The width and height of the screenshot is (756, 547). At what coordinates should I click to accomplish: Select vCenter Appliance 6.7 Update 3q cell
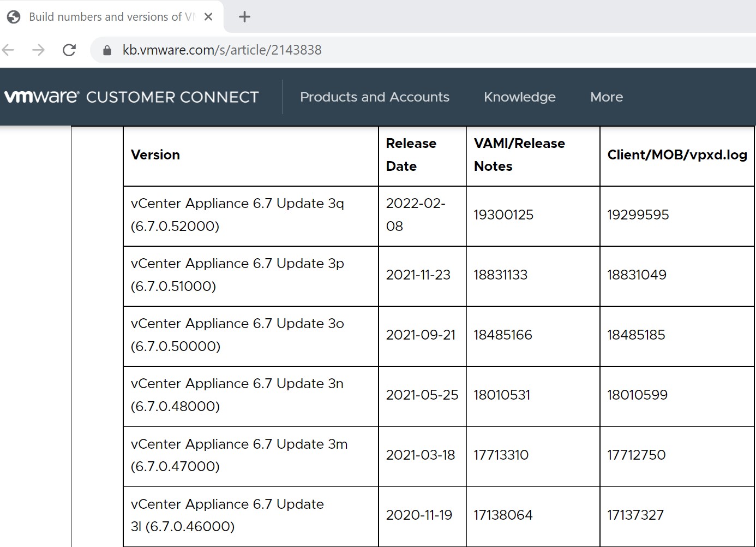click(x=251, y=216)
